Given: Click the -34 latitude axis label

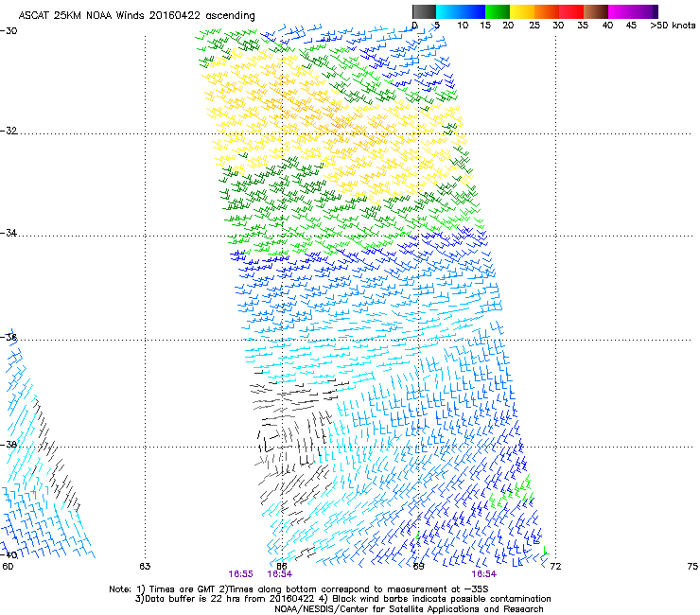Looking at the screenshot, I should coord(9,233).
